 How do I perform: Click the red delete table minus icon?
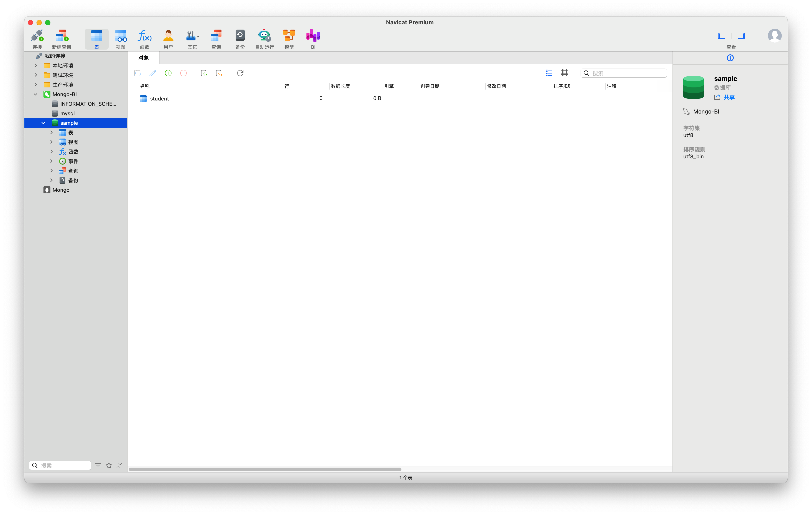(183, 73)
